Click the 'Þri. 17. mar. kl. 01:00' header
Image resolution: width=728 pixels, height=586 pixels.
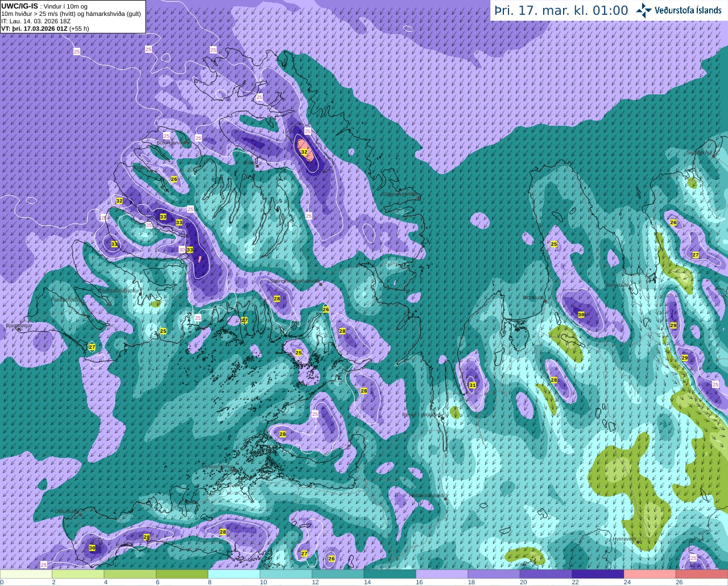tap(561, 10)
